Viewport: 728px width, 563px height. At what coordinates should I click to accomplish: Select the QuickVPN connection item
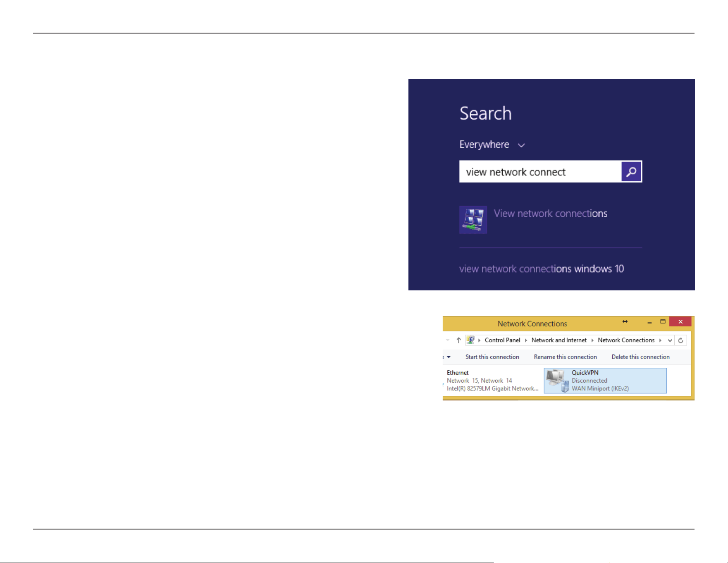pos(605,381)
